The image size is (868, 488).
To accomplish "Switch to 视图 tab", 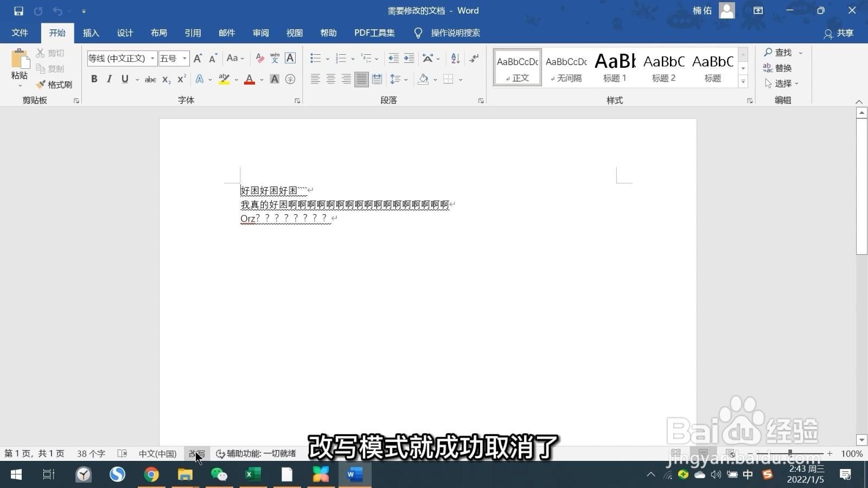I will point(295,33).
